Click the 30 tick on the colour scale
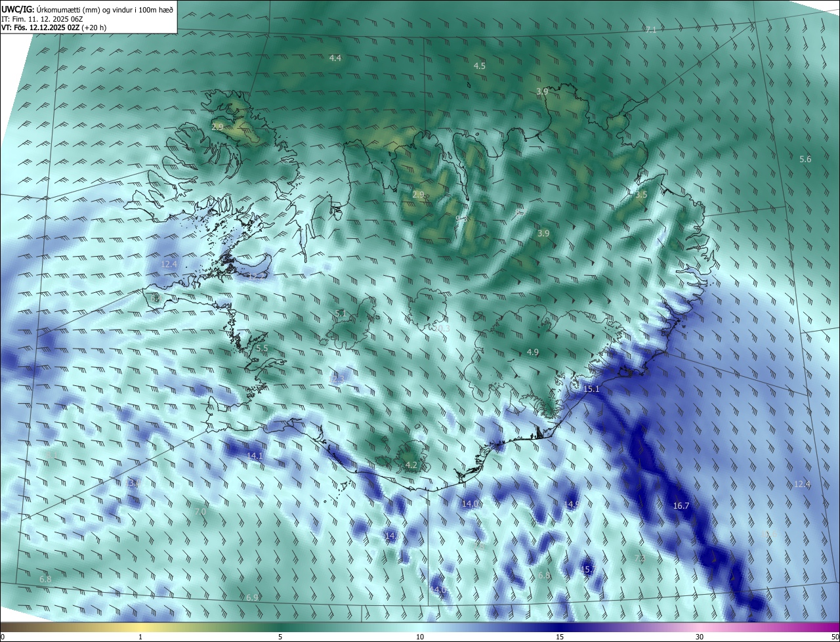The height and width of the screenshot is (642, 840). (700, 637)
